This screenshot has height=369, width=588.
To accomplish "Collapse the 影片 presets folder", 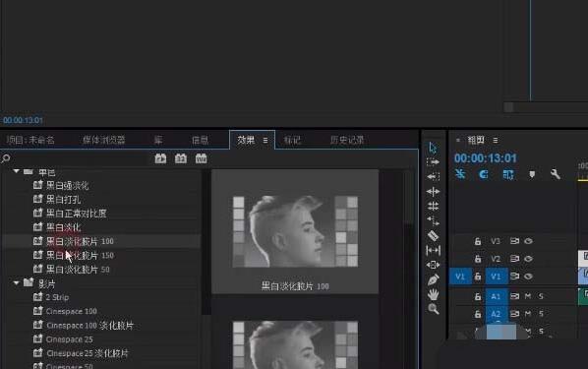I will pos(16,282).
